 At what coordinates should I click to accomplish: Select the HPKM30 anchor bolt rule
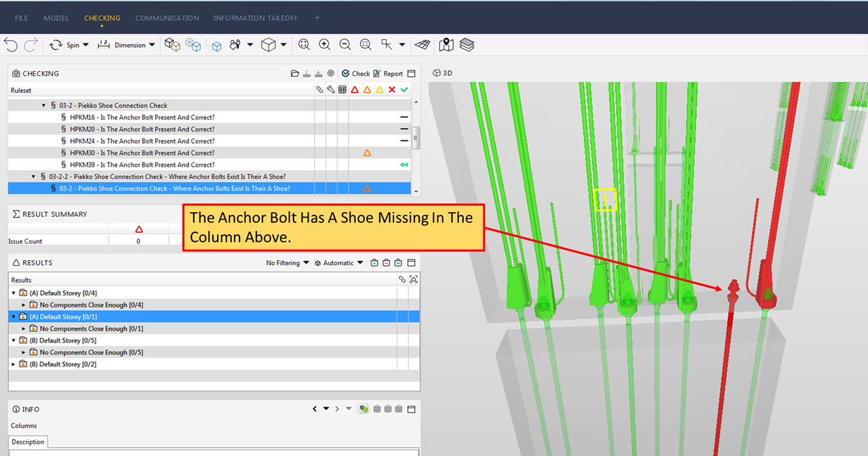(x=142, y=153)
